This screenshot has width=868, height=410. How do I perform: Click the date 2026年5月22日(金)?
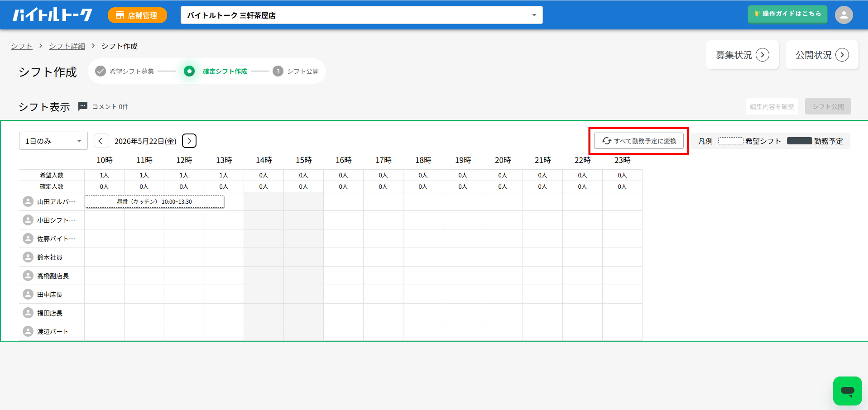pos(145,141)
